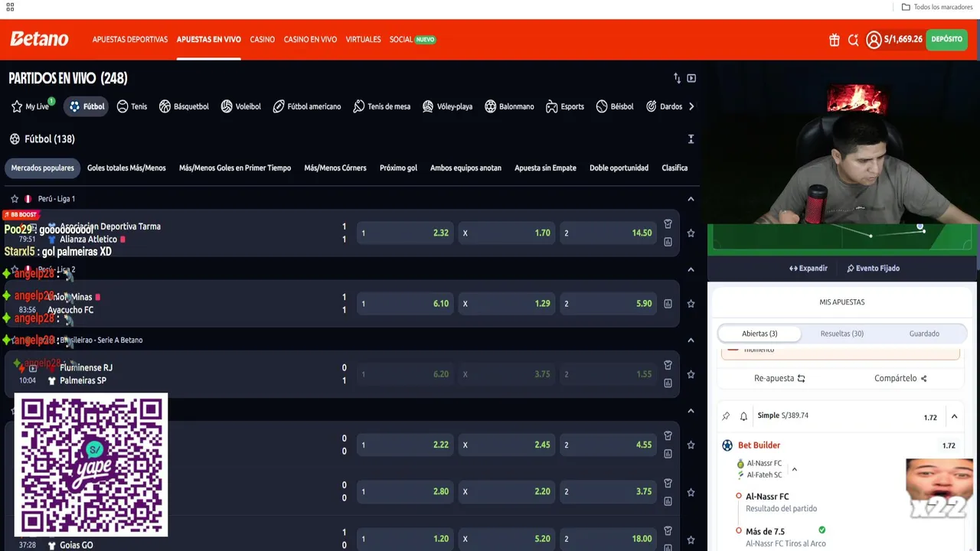Show the Próximo gol market
Image resolution: width=980 pixels, height=551 pixels.
398,168
